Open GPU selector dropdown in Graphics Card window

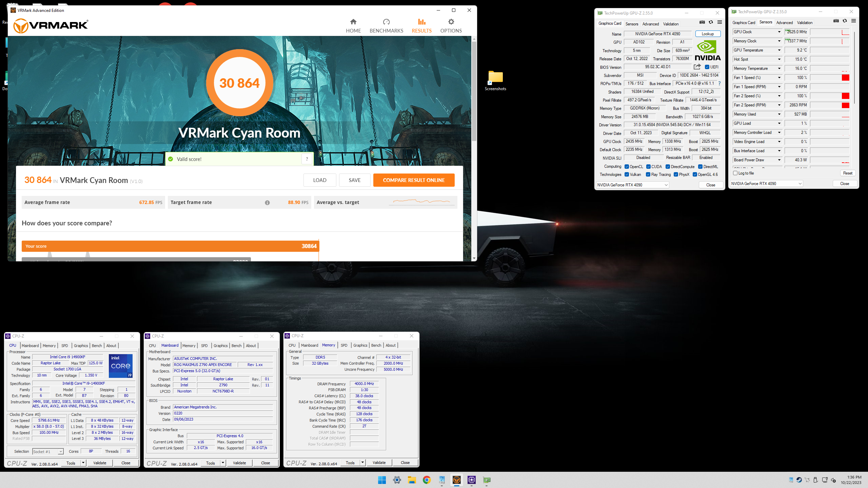coord(632,185)
